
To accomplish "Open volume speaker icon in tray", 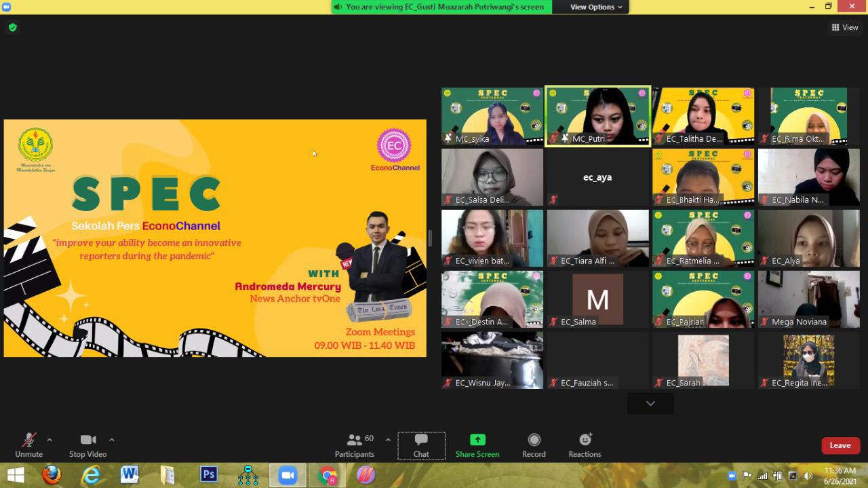I will (x=807, y=476).
